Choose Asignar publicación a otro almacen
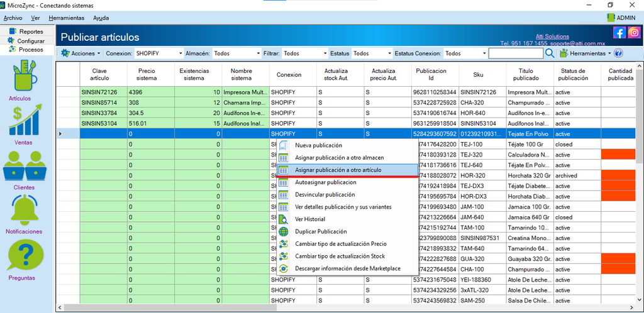The image size is (644, 313). [x=347, y=158]
